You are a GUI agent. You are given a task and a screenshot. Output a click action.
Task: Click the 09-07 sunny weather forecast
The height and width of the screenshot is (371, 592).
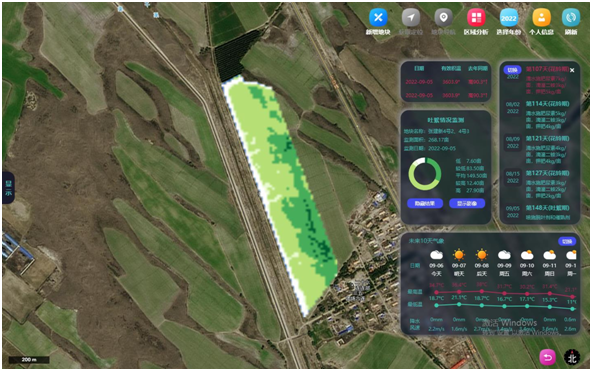point(459,263)
